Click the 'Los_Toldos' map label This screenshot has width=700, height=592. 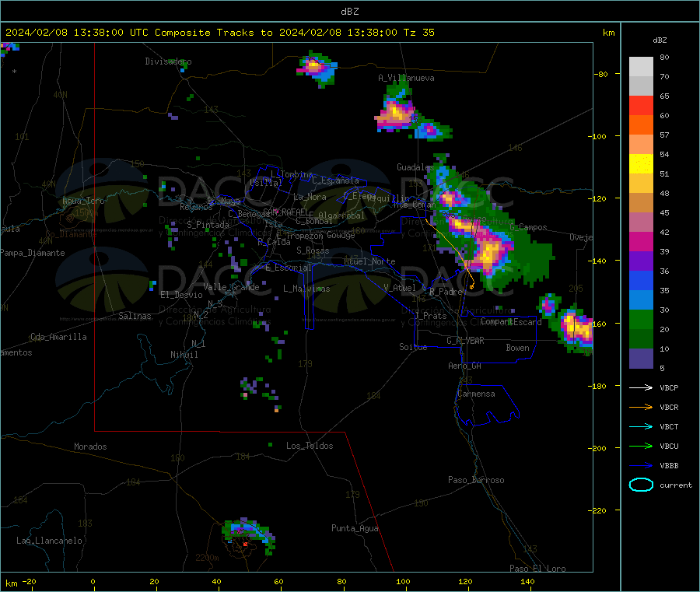tap(310, 446)
